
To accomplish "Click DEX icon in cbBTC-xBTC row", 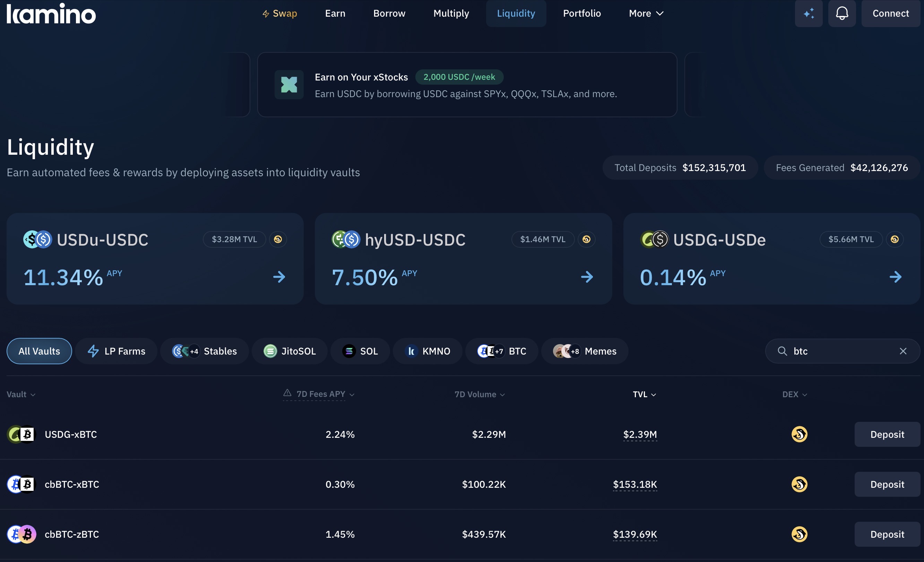I will tap(800, 484).
